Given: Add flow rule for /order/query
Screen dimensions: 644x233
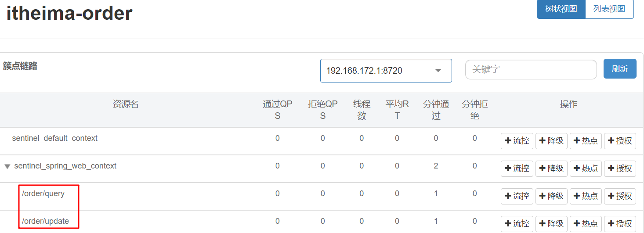Looking at the screenshot, I should 517,196.
